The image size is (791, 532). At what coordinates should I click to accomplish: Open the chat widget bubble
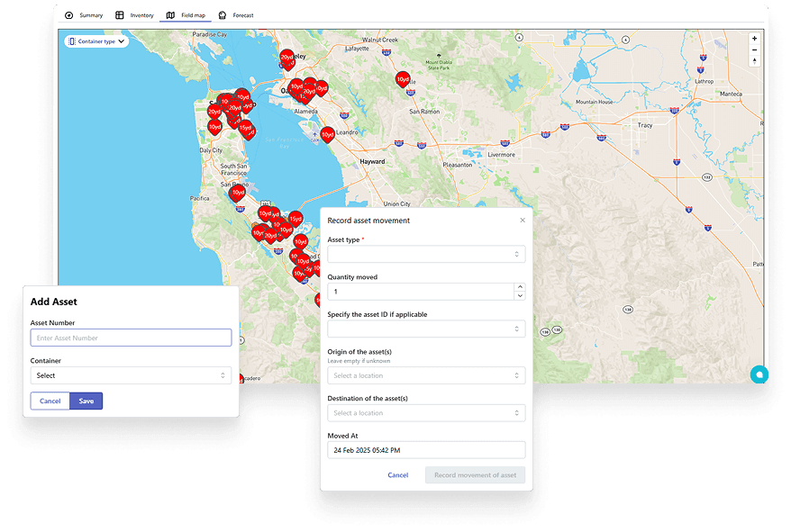[759, 374]
